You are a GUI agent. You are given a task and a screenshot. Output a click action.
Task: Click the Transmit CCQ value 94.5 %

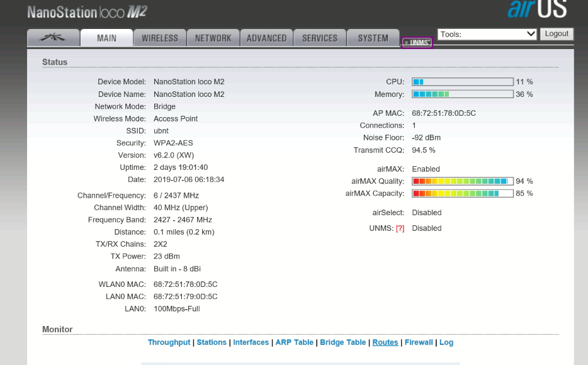[424, 150]
